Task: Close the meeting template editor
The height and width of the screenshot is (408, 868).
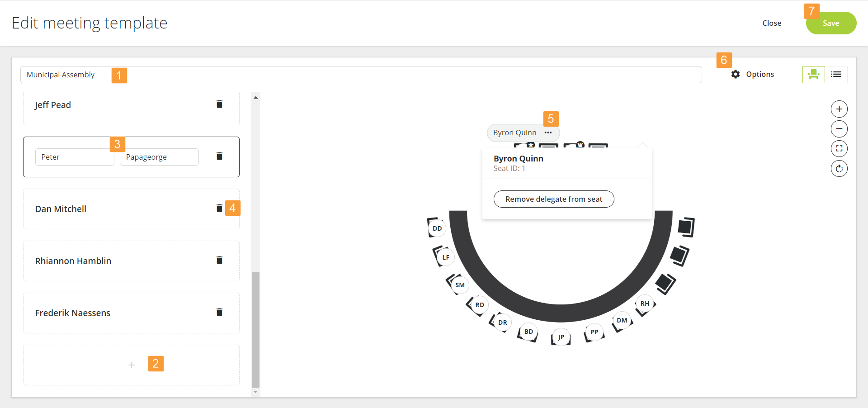Action: click(x=772, y=24)
